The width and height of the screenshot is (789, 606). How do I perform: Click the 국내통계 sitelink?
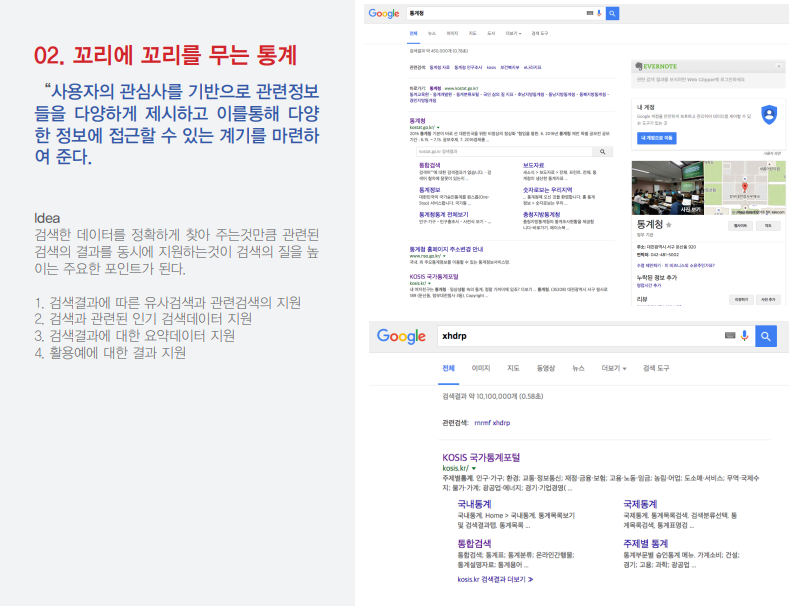click(475, 503)
